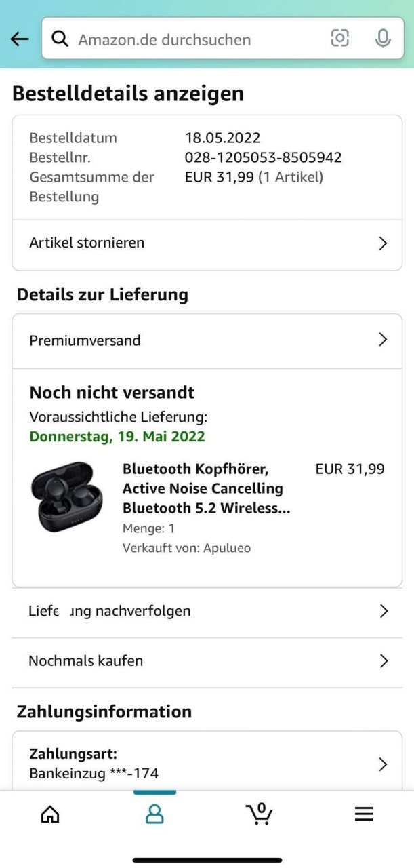Tap the Bankeinzug ***-174 payment method
This screenshot has height=868, width=414.
[94, 773]
